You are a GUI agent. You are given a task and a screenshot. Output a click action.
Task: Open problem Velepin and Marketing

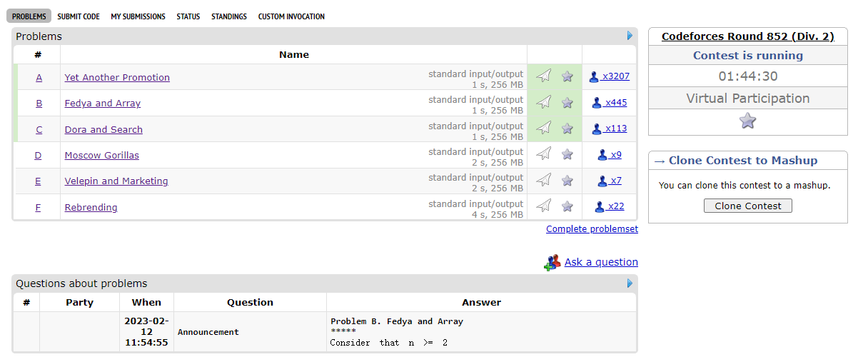(116, 181)
